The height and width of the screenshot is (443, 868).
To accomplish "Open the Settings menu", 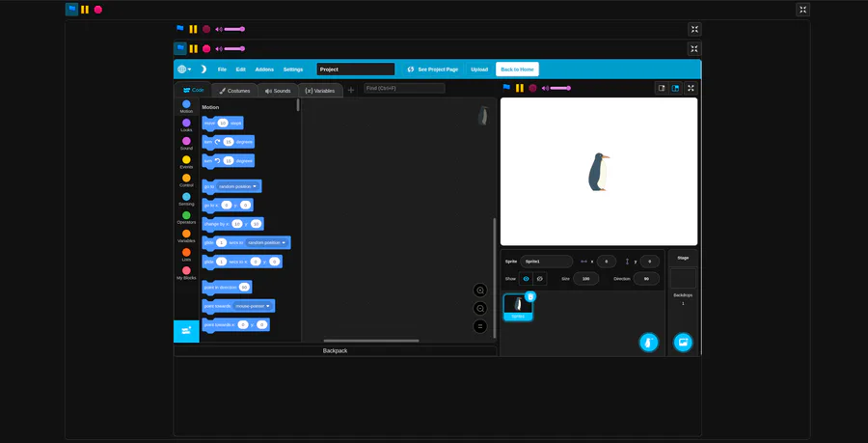I will pyautogui.click(x=293, y=69).
